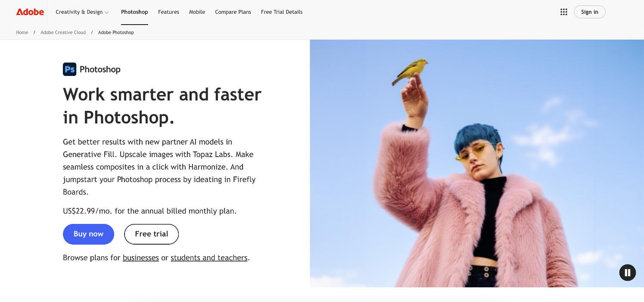This screenshot has height=302, width=644.
Task: Expand the Creativity & Design dropdown
Action: click(x=82, y=12)
